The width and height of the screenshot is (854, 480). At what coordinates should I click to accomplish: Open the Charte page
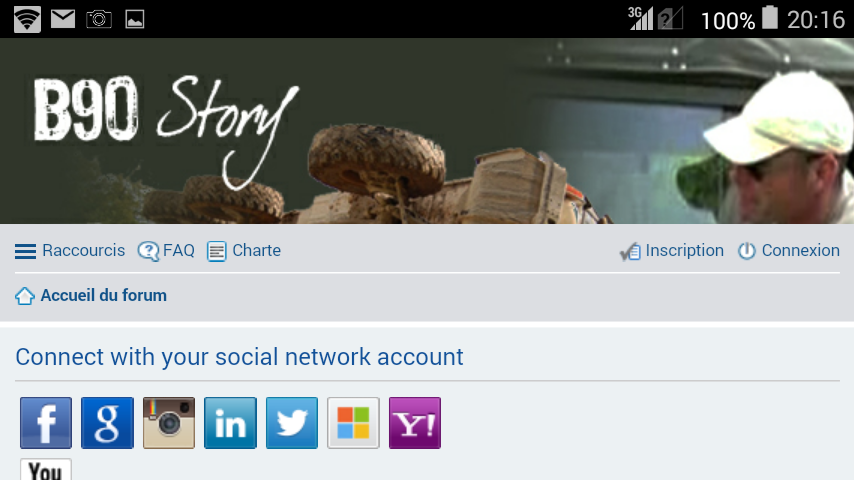pyautogui.click(x=257, y=251)
